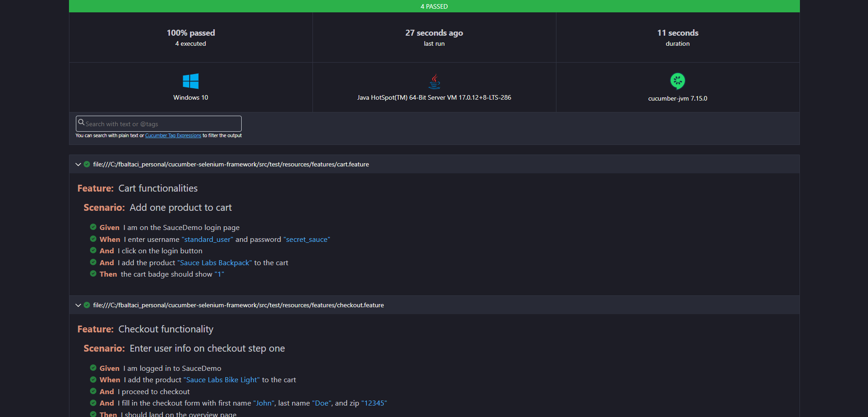Viewport: 868px width, 417px height.
Task: Click the Java HotSpot coffee cup icon
Action: pos(434,81)
